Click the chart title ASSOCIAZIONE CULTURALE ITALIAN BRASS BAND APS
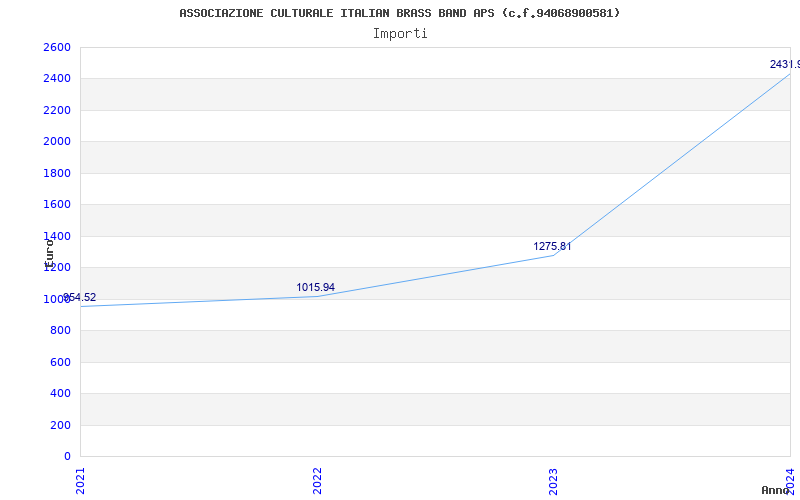The image size is (800, 500). pyautogui.click(x=399, y=13)
